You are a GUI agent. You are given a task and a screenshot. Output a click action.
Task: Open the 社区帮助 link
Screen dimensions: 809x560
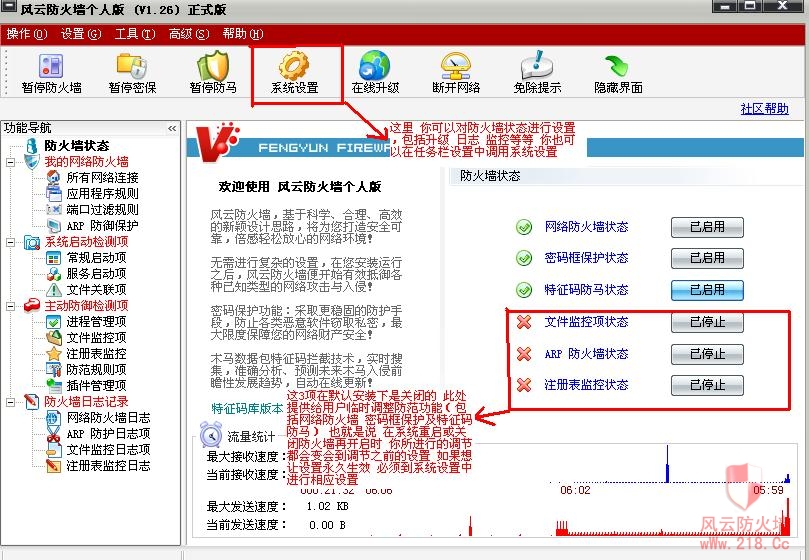[764, 109]
